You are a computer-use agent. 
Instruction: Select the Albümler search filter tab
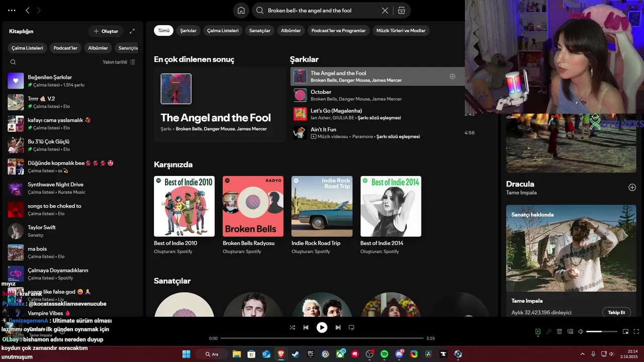point(291,30)
